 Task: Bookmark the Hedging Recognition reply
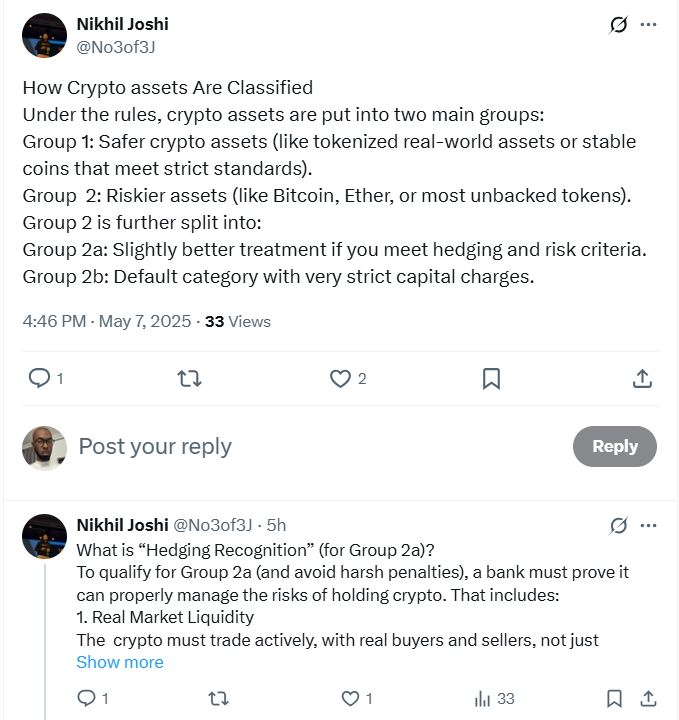(x=613, y=698)
